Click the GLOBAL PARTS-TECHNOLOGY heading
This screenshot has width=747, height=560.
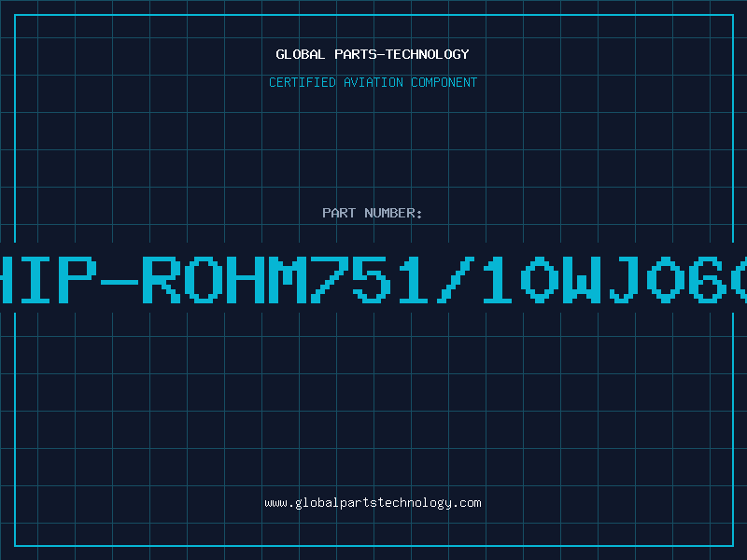click(x=373, y=54)
